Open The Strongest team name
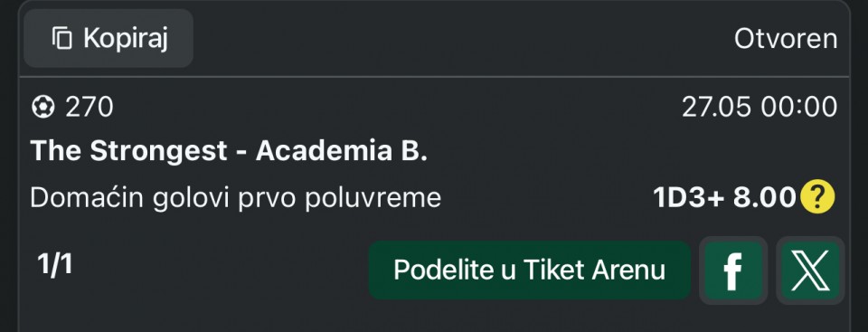Screen dimensions: 868x332 [128, 151]
